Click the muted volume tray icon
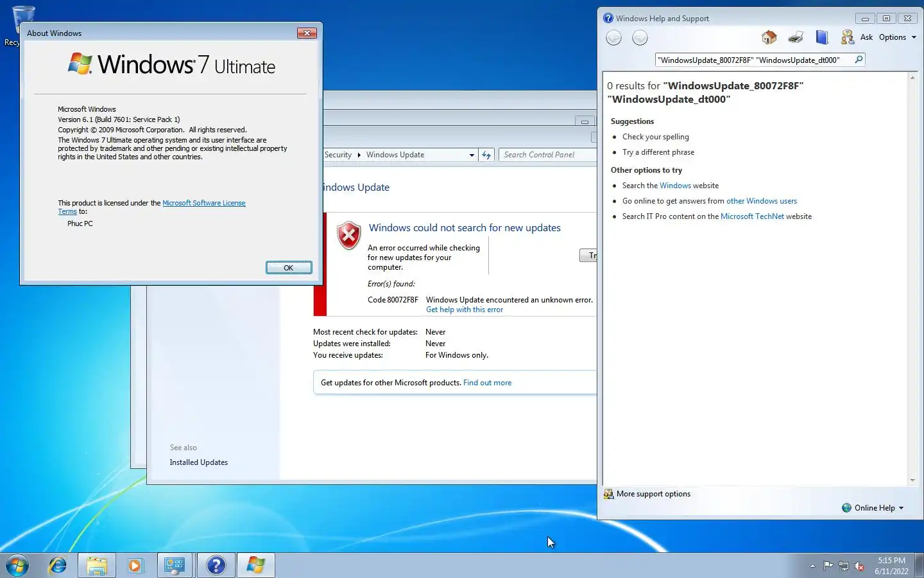The height and width of the screenshot is (578, 924). (859, 566)
